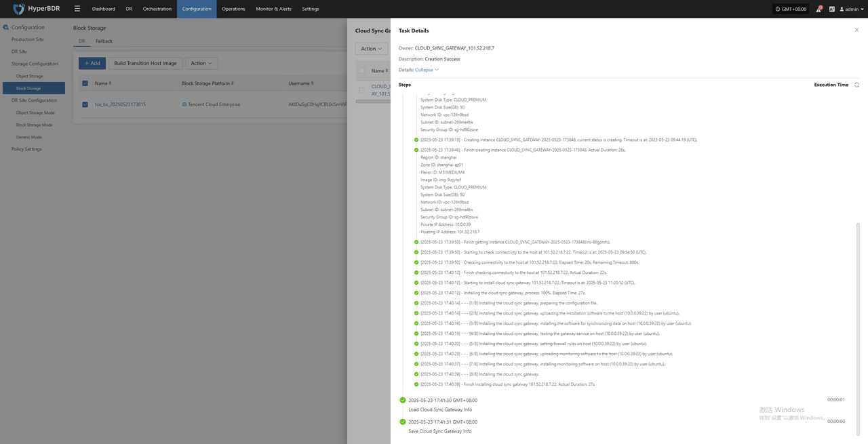Select Block Storage in sidebar
The width and height of the screenshot is (868, 444).
click(x=34, y=88)
